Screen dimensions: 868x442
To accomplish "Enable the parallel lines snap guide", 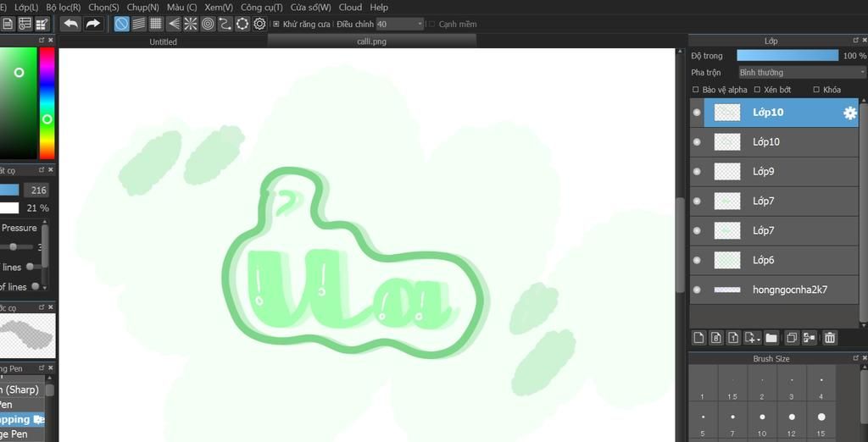I will (x=139, y=24).
